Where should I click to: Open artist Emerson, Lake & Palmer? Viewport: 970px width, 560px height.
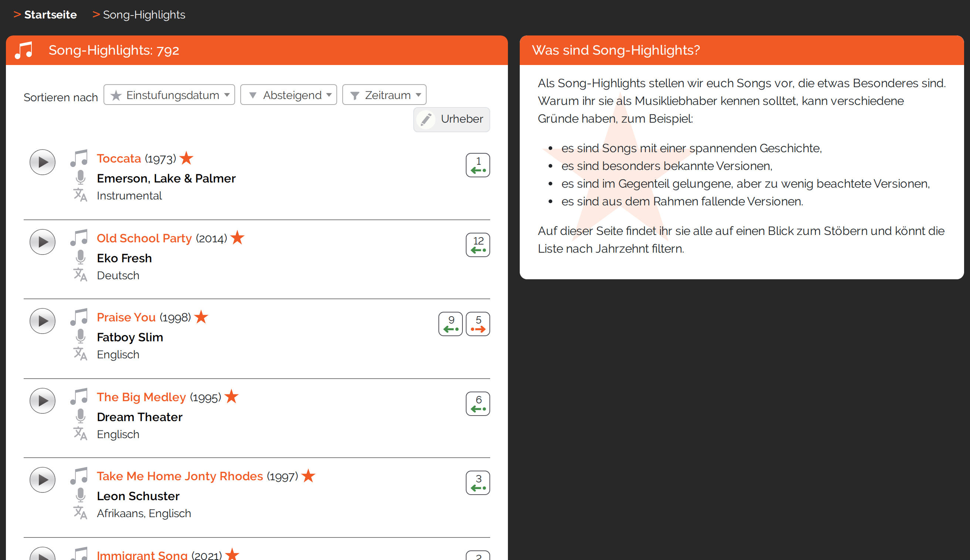[x=166, y=178]
